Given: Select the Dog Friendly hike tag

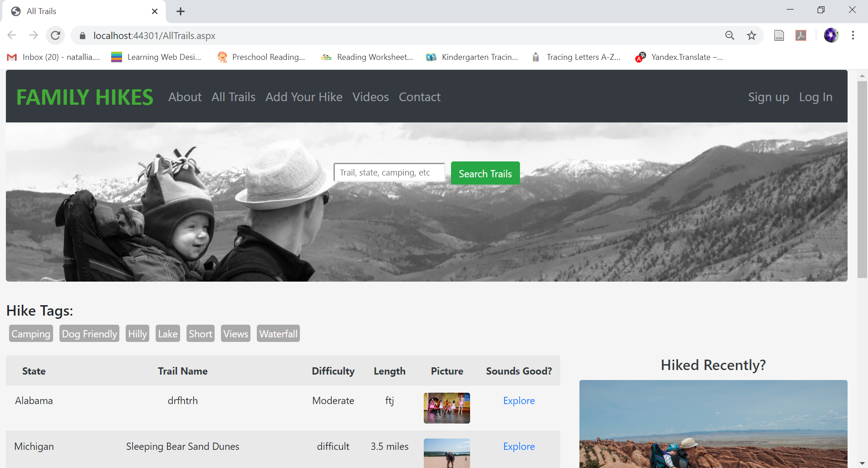Looking at the screenshot, I should click(89, 334).
